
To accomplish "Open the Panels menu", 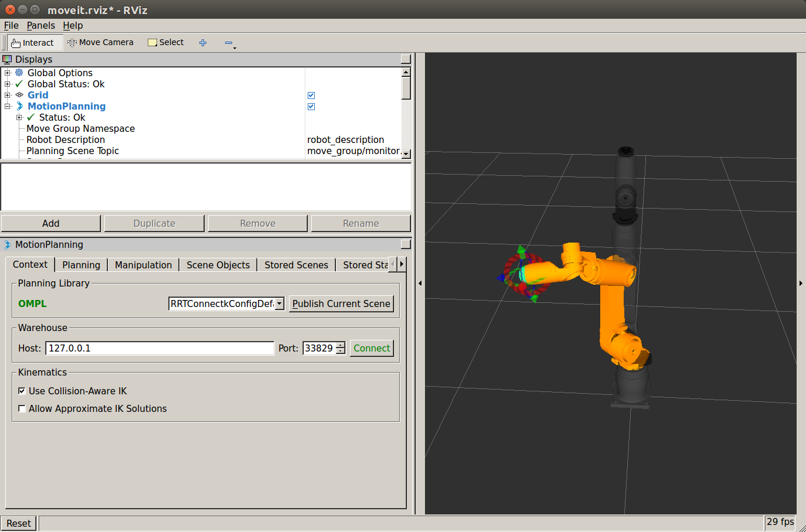I will 40,26.
